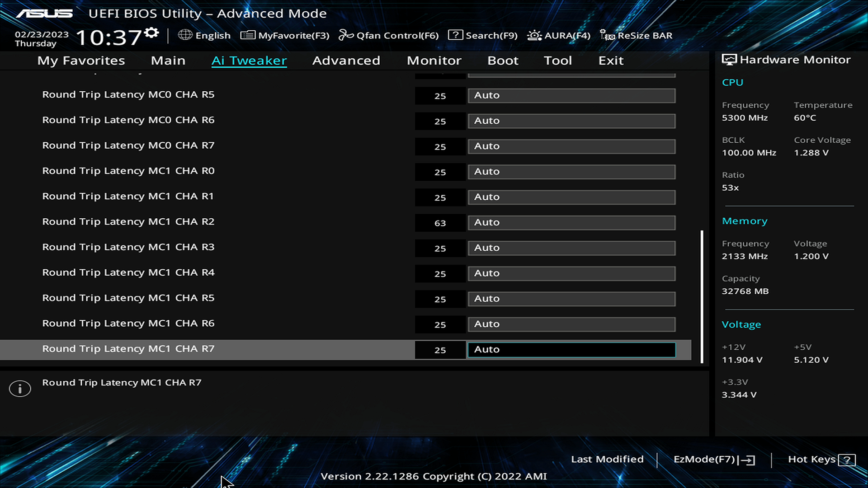Click the vertical scrollbar thumb
This screenshot has height=488, width=868.
[702, 296]
